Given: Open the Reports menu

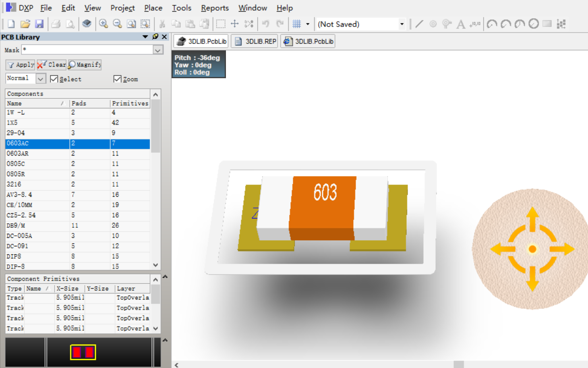Looking at the screenshot, I should [x=215, y=8].
